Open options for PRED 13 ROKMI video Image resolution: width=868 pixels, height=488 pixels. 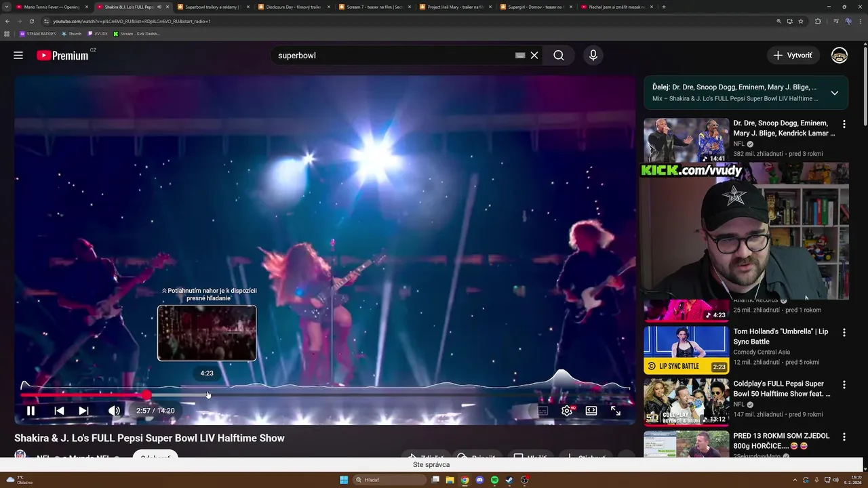click(x=844, y=437)
